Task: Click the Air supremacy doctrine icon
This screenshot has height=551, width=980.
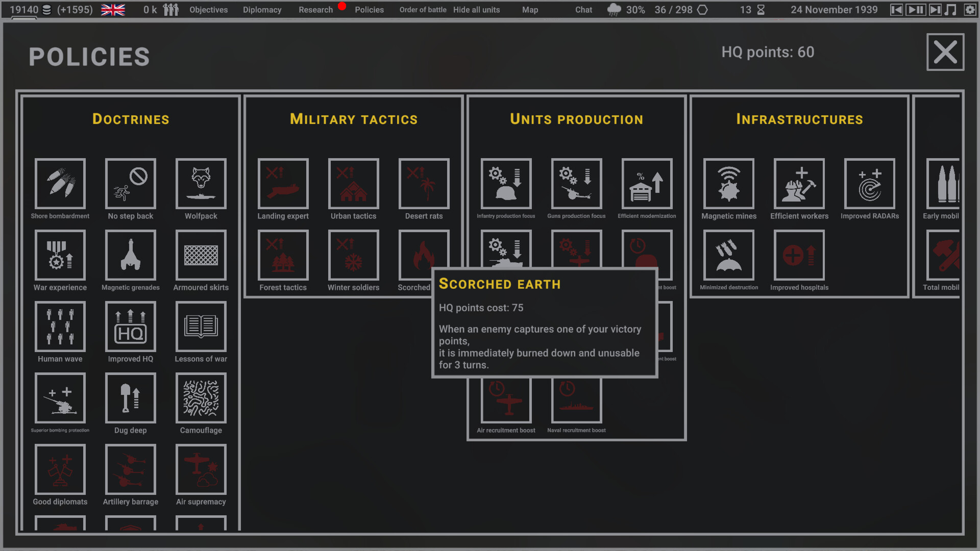Action: [x=201, y=470]
